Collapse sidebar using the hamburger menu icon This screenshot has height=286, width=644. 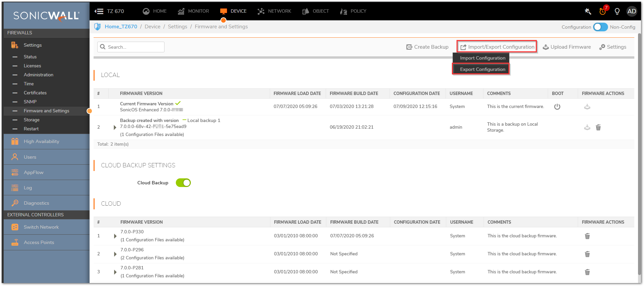(x=99, y=11)
